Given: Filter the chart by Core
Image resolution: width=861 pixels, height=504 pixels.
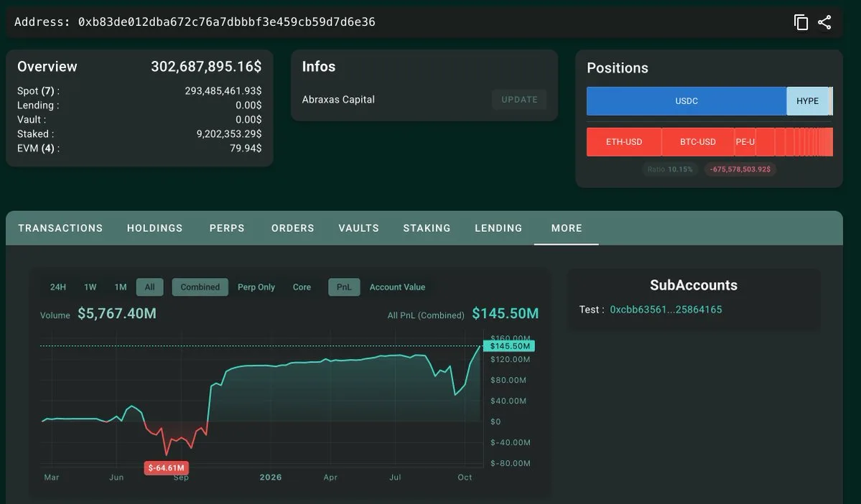Looking at the screenshot, I should (x=302, y=287).
